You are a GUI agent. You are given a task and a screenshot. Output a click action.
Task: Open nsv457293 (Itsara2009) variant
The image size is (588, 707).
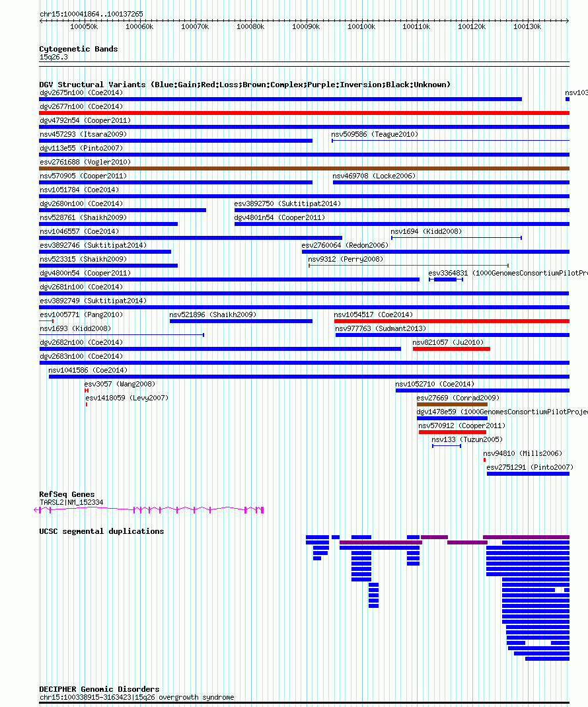[x=176, y=141]
